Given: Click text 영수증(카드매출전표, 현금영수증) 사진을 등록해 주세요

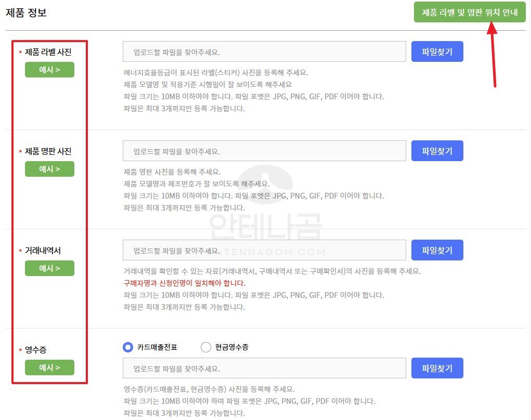Looking at the screenshot, I should point(209,389).
